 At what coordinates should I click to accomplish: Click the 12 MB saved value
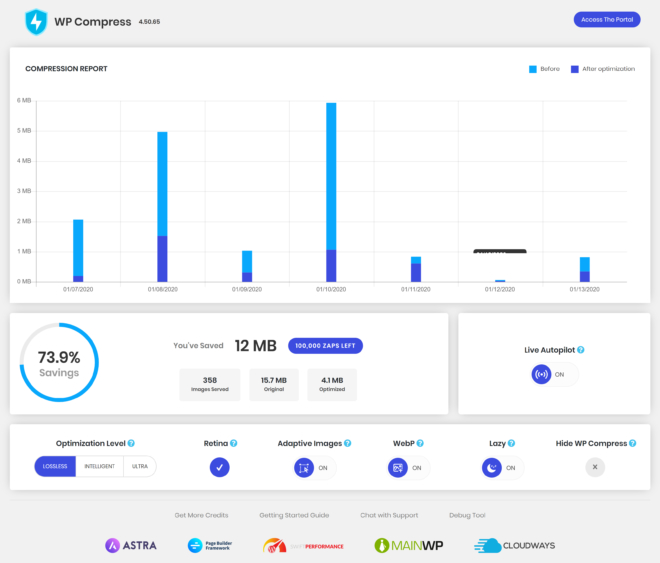[255, 345]
